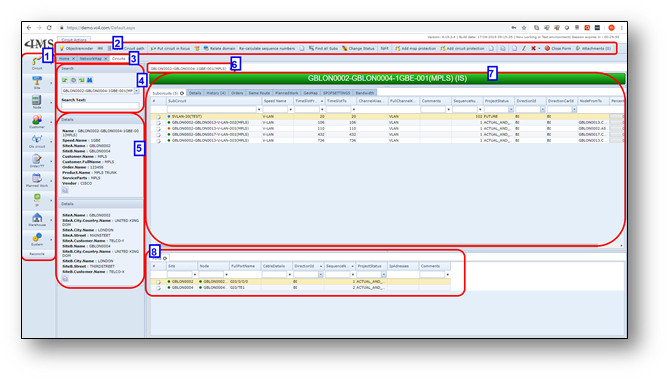The image size is (670, 381).
Task: Click the Change Status toolbar item
Action: click(x=358, y=49)
